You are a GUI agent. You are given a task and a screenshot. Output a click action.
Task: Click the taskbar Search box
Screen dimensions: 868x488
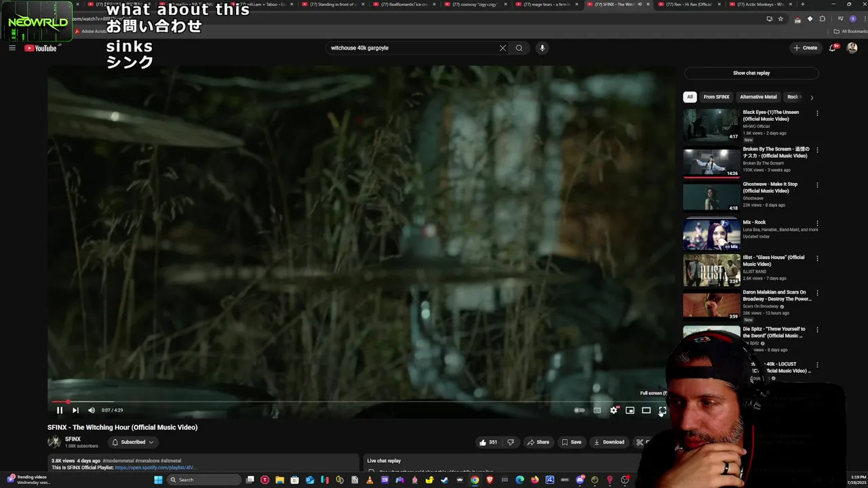tap(204, 480)
